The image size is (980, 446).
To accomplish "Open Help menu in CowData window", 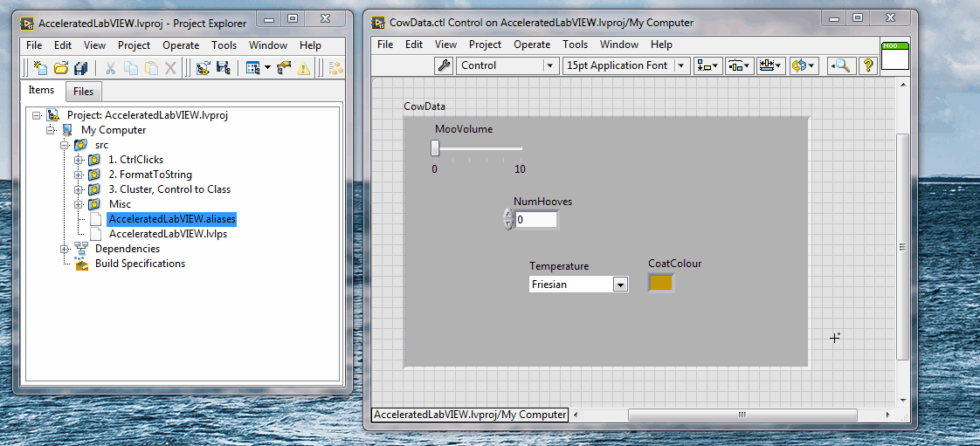I will coord(661,45).
